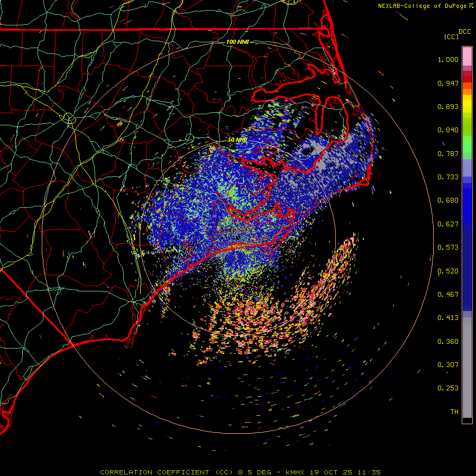Pick the pink color band in legend
Screen dimensions: 476x476
(467, 57)
